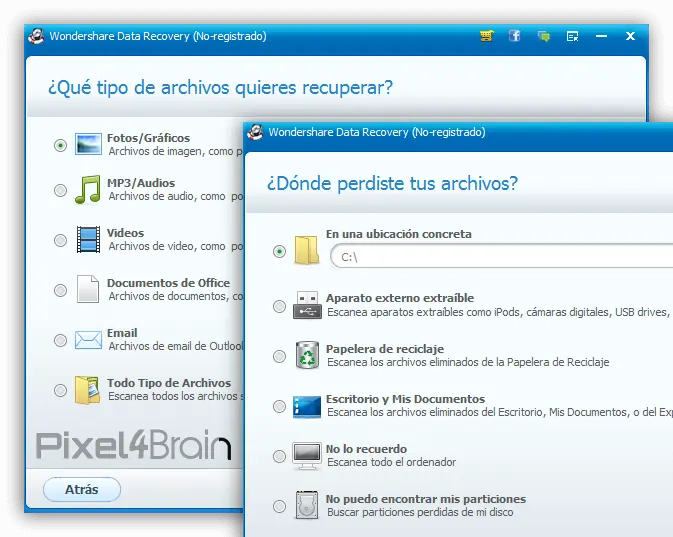Click No puedo encontrar mis particiones label
The image size is (673, 537).
pyautogui.click(x=425, y=499)
